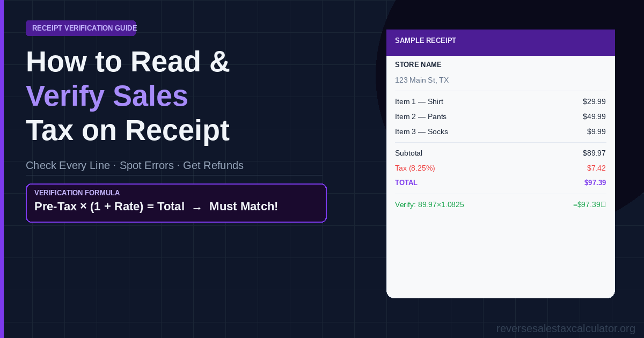This screenshot has height=338, width=644.
Task: Click the green Verify: 89.97×1.0825 text
Action: (429, 204)
